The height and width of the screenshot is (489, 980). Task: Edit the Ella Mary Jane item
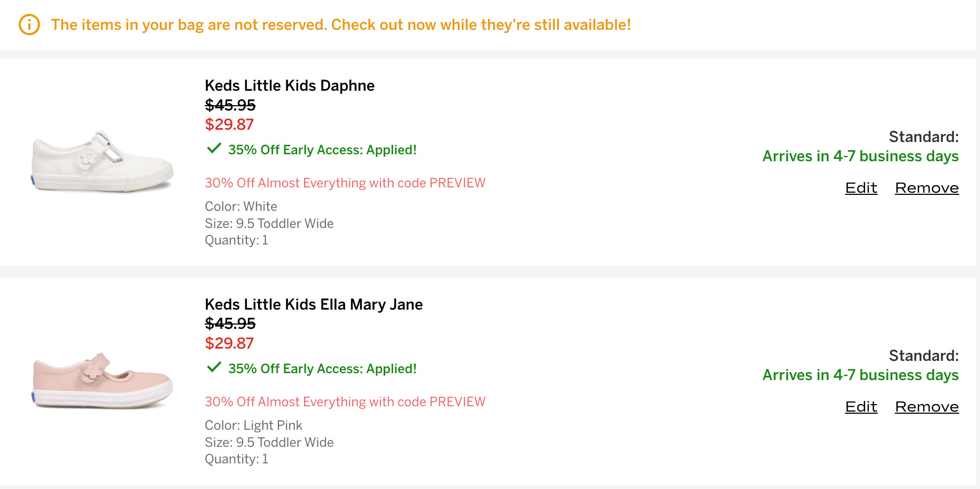(x=861, y=407)
